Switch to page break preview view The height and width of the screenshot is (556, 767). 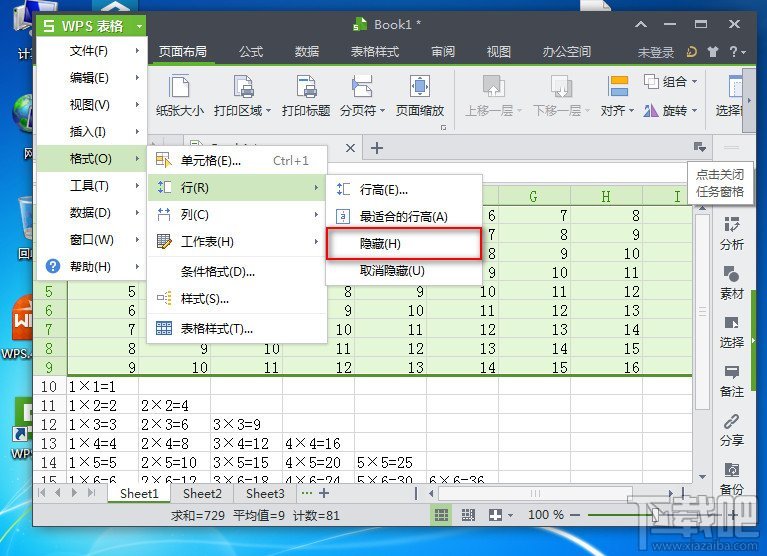(468, 515)
